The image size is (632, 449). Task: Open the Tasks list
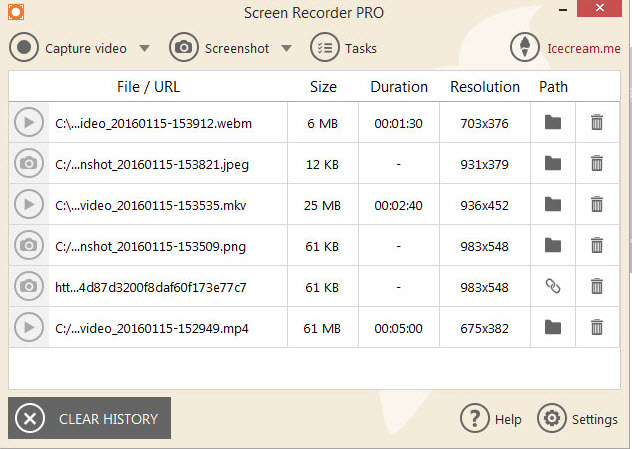(x=344, y=48)
